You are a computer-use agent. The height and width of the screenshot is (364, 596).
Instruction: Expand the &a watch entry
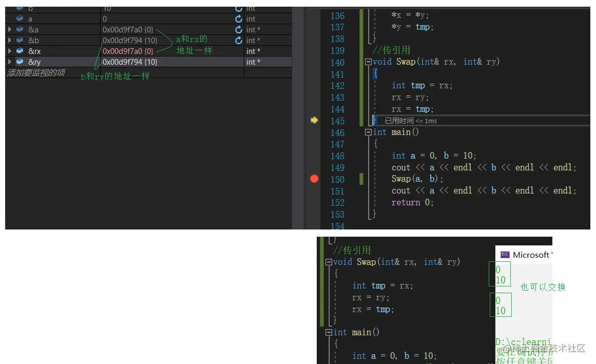click(10, 29)
